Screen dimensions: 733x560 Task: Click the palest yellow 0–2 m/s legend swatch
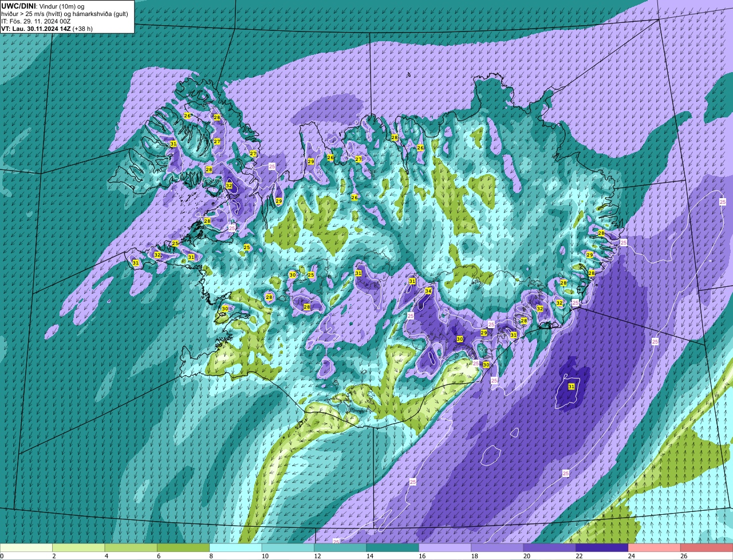pos(26,548)
